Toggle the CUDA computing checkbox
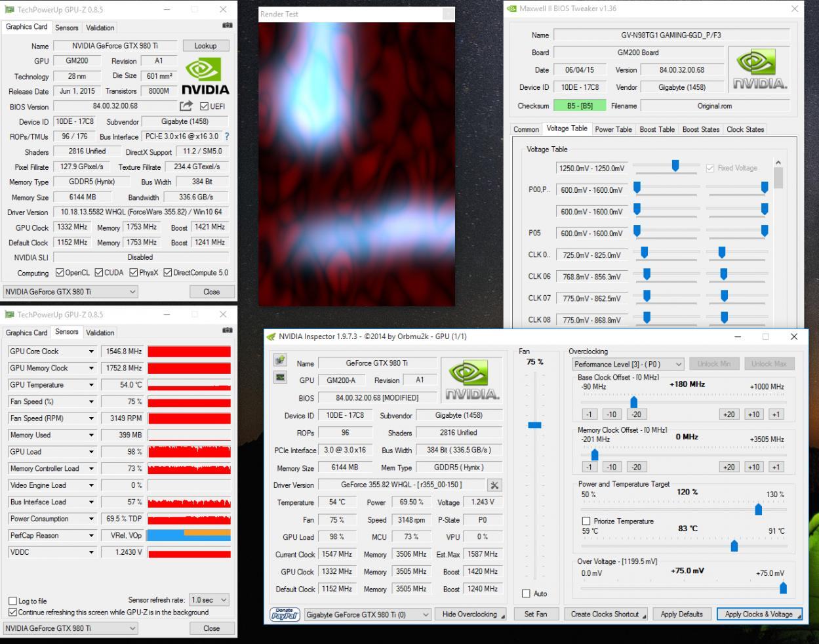The width and height of the screenshot is (819, 644). click(x=99, y=273)
